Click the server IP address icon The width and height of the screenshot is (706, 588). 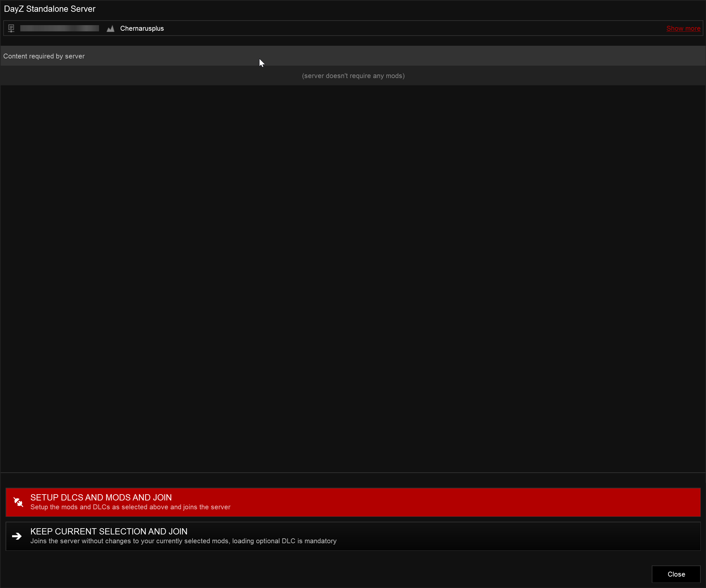pyautogui.click(x=11, y=28)
